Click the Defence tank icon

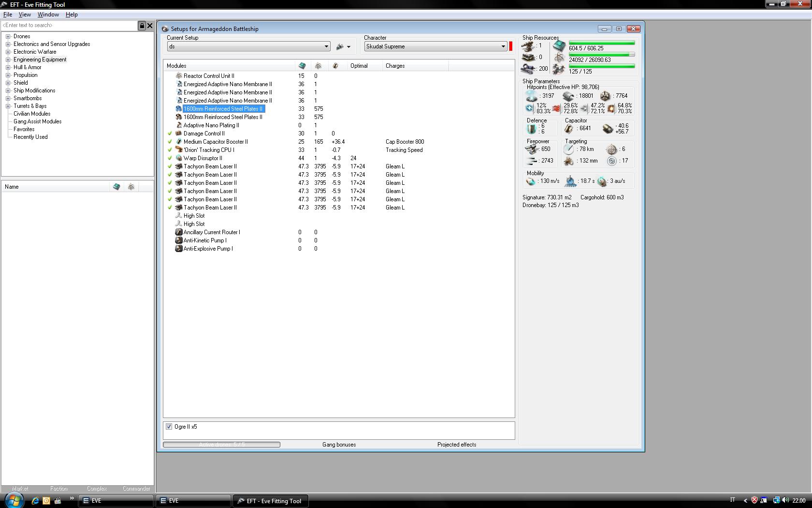(532, 129)
